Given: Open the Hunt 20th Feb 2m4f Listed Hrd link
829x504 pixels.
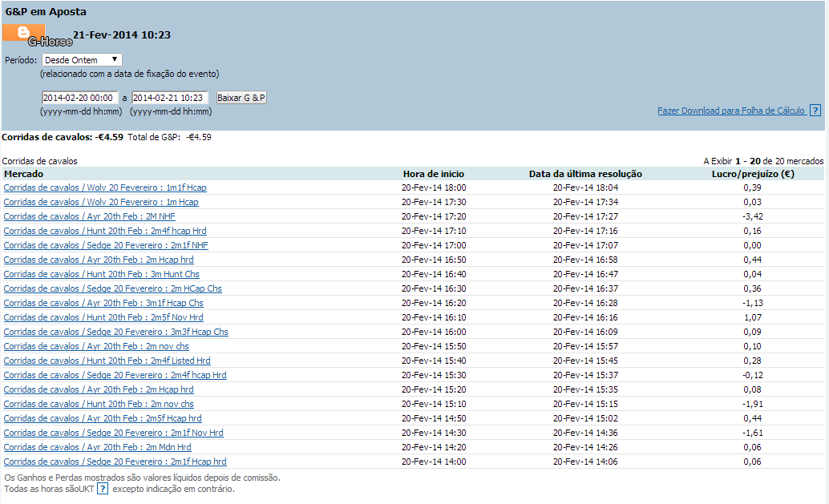Looking at the screenshot, I should (107, 361).
